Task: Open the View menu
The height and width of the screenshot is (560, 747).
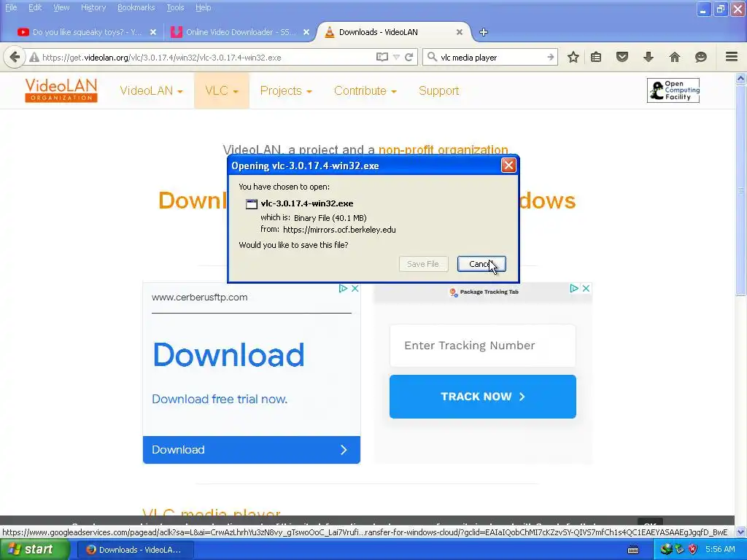Action: [x=61, y=7]
